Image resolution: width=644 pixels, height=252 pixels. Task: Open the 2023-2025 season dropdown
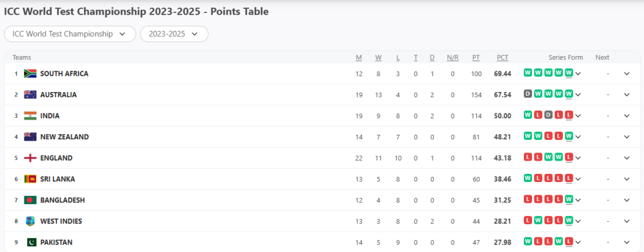pos(174,34)
